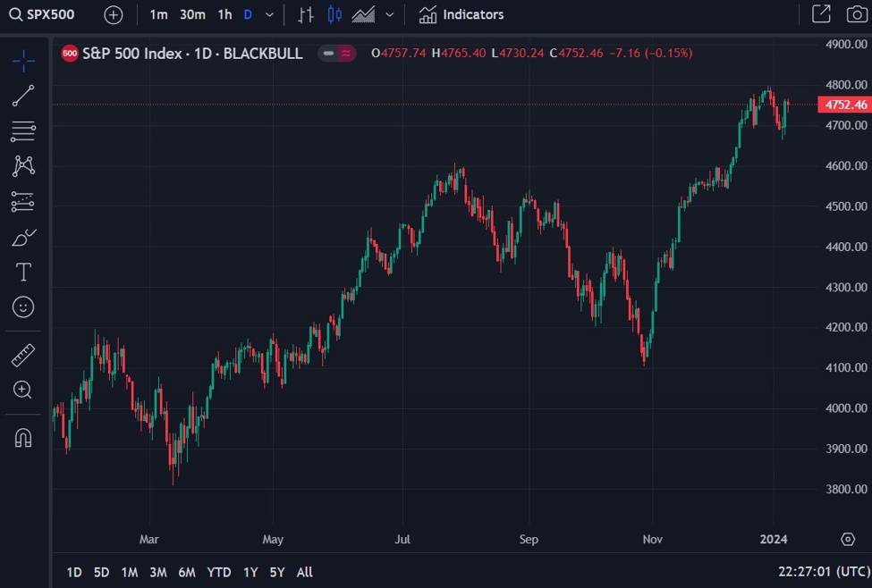This screenshot has width=872, height=588.
Task: Open the trend line drawing tool
Action: [x=23, y=96]
